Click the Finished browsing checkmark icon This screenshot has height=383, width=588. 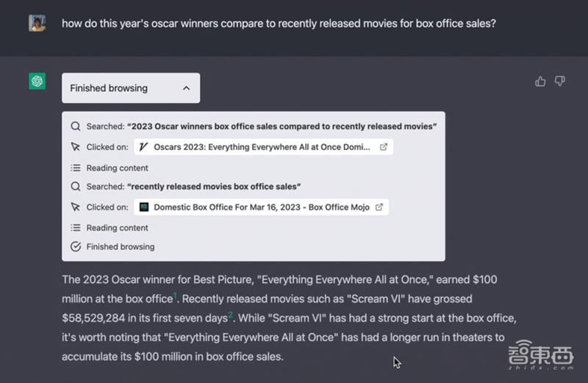[76, 247]
